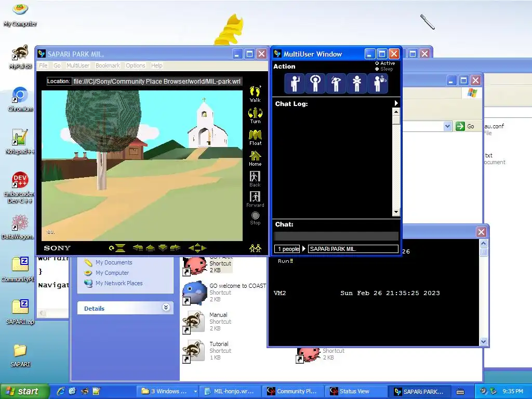This screenshot has height=399, width=532.
Task: Open the Go menu in SAPARi browser
Action: tap(57, 65)
